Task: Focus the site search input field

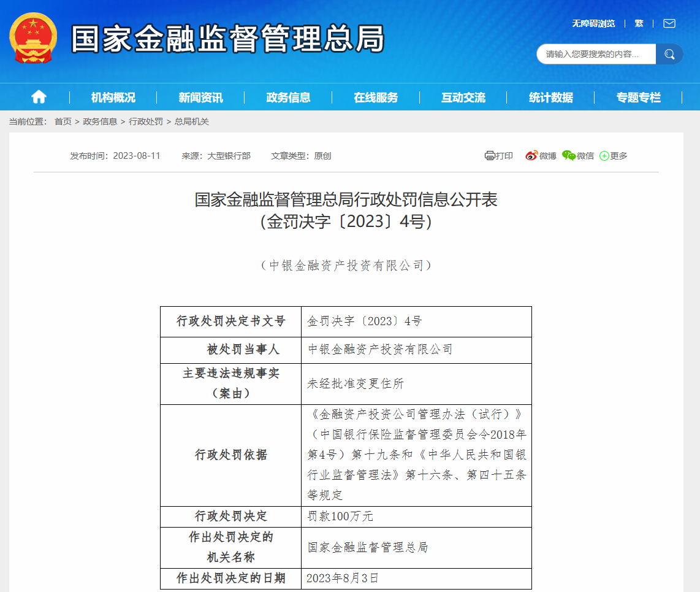Action: [x=596, y=54]
